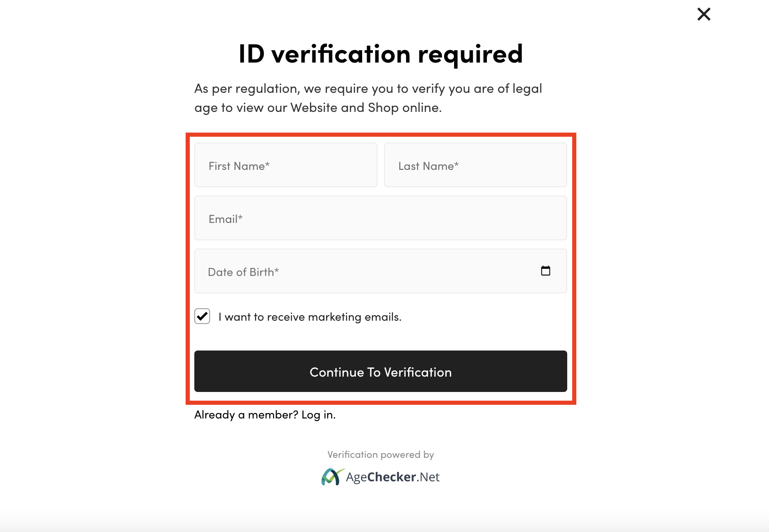This screenshot has height=532, width=769.
Task: Click the 'ID verification required' heading
Action: [381, 54]
